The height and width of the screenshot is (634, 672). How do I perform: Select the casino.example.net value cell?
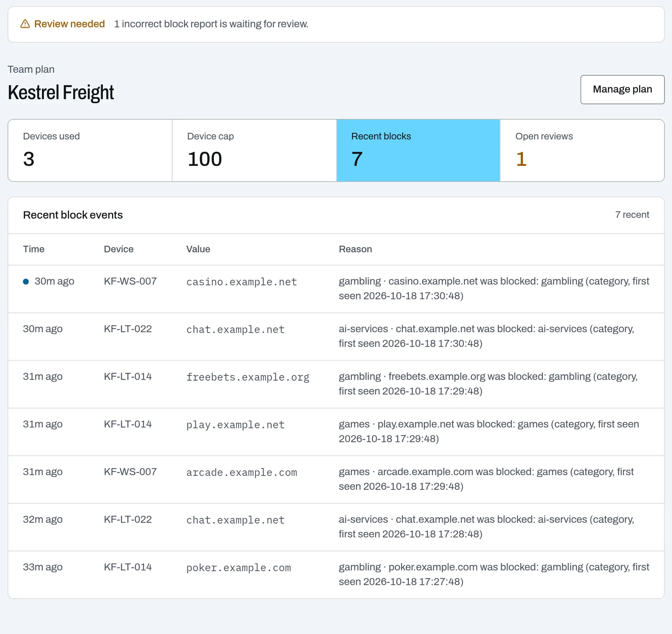[242, 282]
